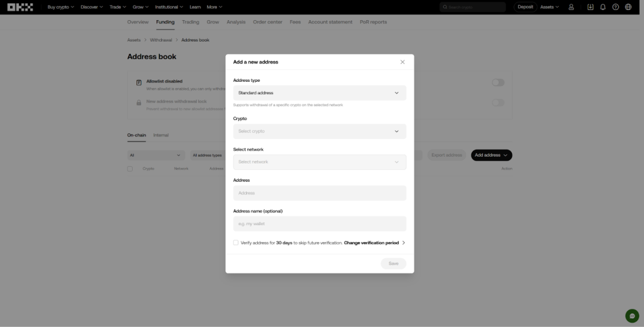Toggle the Allowlist switch
The width and height of the screenshot is (644, 327).
click(x=498, y=82)
